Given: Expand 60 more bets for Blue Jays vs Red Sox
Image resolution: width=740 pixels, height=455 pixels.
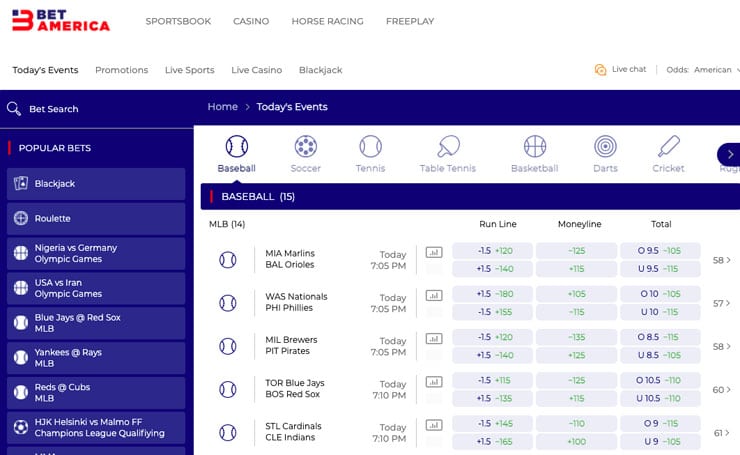Looking at the screenshot, I should click(x=722, y=389).
